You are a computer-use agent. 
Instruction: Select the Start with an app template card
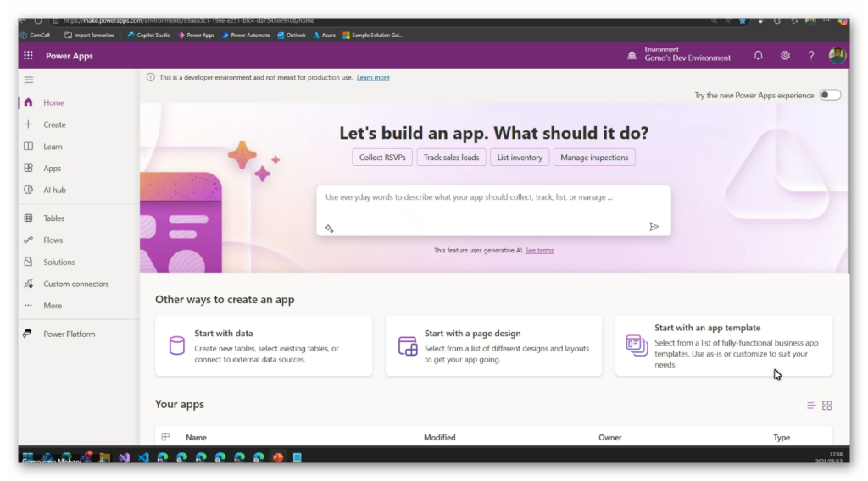coord(724,346)
